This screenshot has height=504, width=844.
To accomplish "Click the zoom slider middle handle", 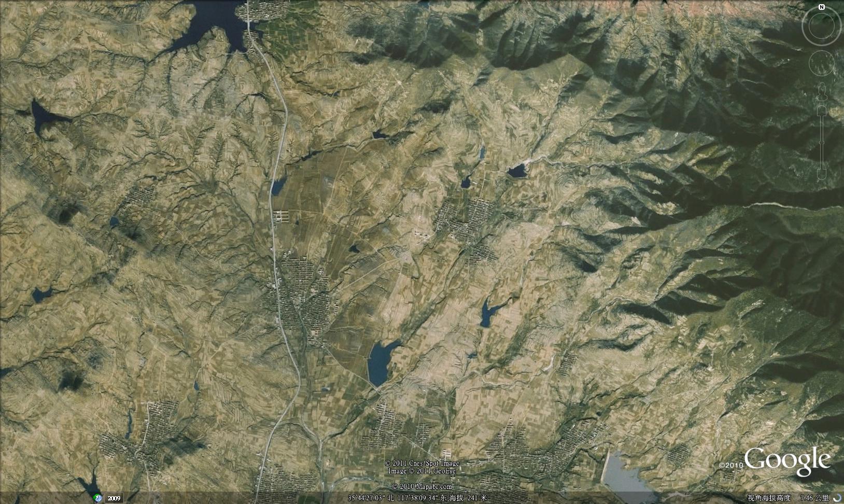I will pyautogui.click(x=822, y=141).
